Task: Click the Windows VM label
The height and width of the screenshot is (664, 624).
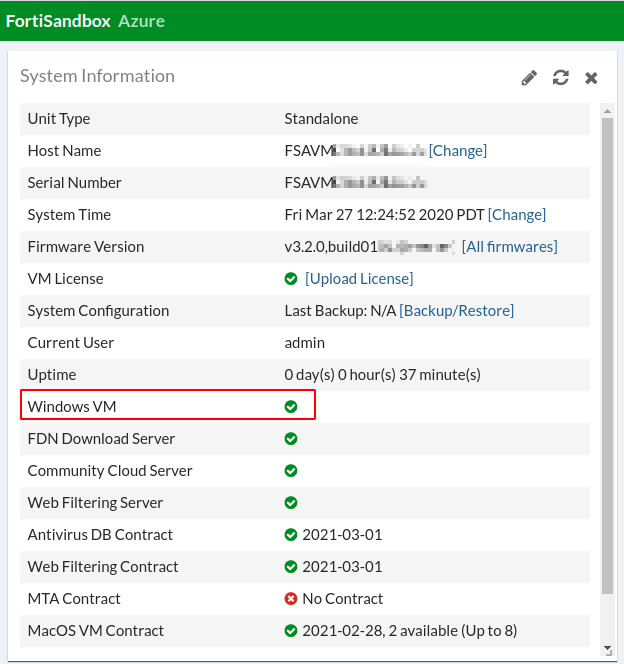Action: (x=72, y=407)
